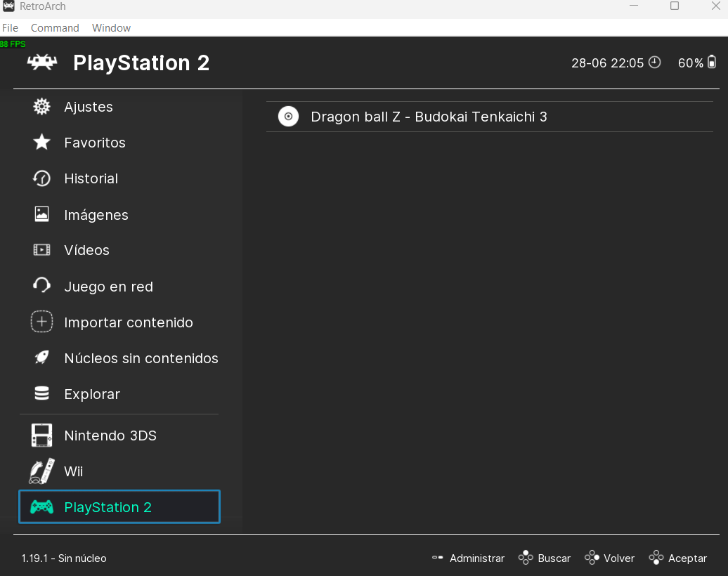Open the Núcleos sin contenidos rocket icon
The width and height of the screenshot is (728, 576).
(42, 358)
